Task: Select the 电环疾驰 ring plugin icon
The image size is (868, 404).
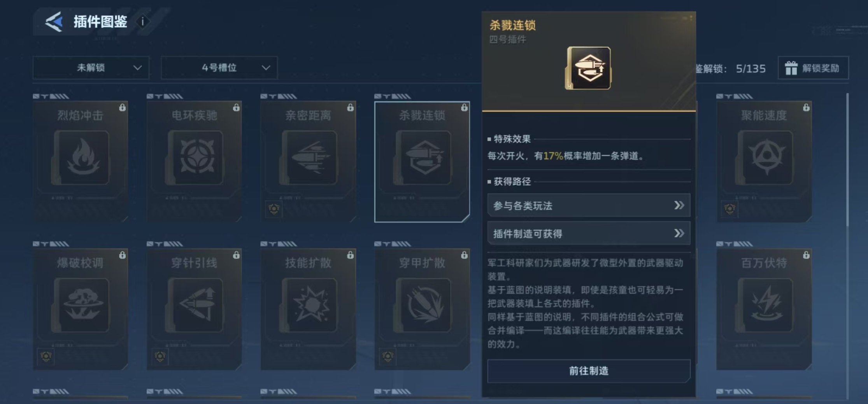Action: [195, 158]
